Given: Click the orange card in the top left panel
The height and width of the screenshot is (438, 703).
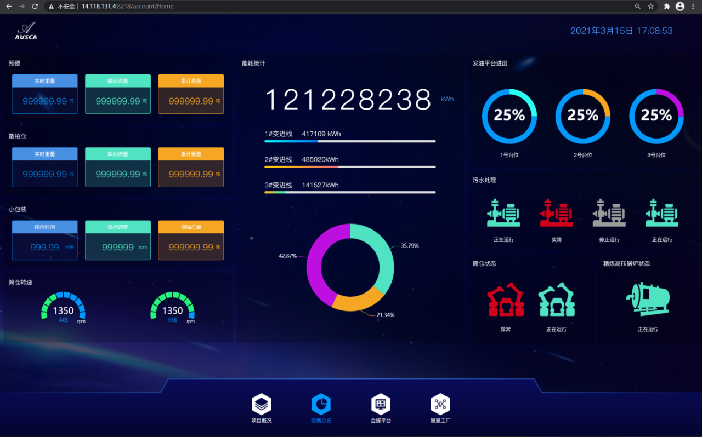Looking at the screenshot, I should coord(191,94).
